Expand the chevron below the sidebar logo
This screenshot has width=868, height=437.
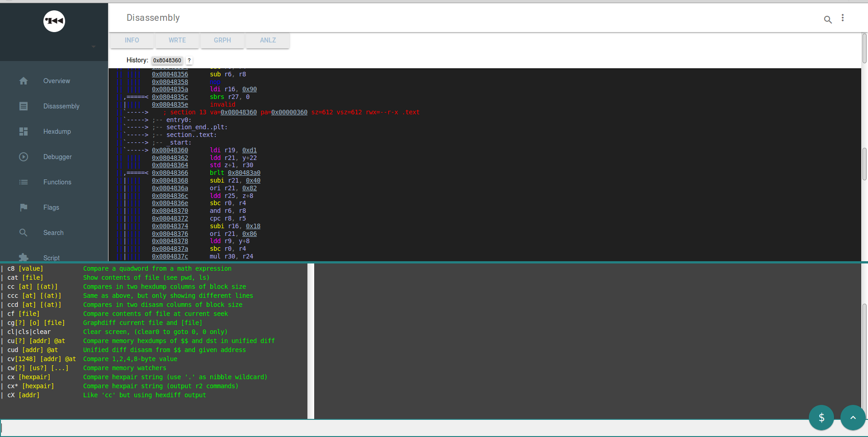(94, 47)
